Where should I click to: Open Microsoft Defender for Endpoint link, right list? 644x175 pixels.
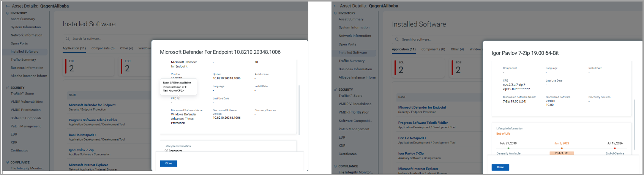point(422,107)
